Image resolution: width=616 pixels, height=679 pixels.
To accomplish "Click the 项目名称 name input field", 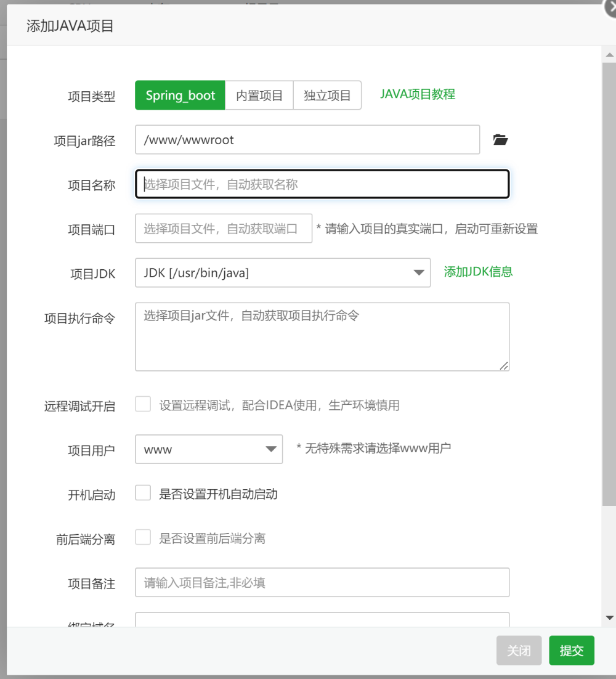I will click(322, 184).
